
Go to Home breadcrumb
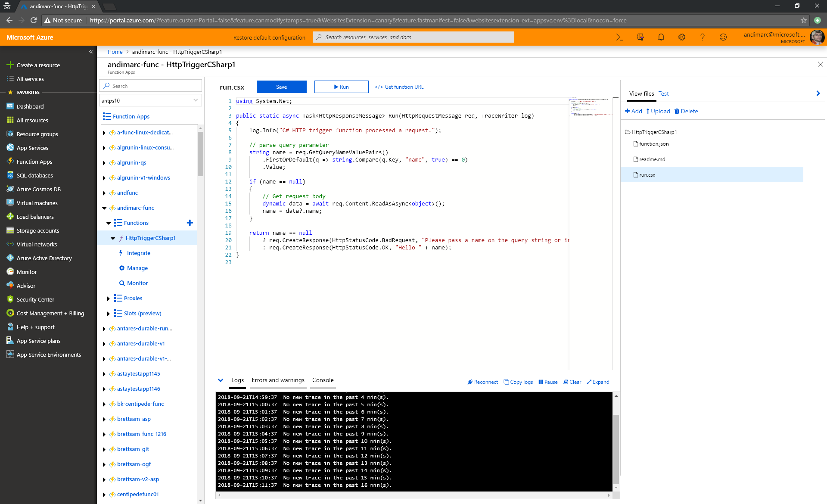[115, 52]
